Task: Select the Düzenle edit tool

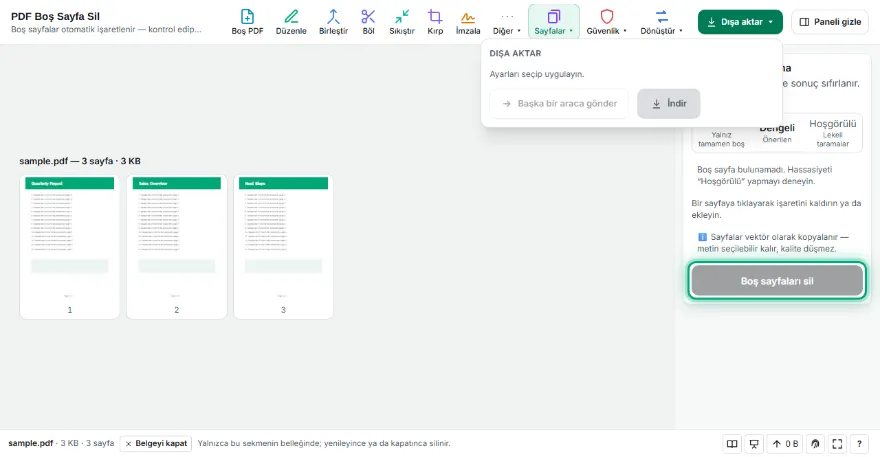Action: [291, 22]
